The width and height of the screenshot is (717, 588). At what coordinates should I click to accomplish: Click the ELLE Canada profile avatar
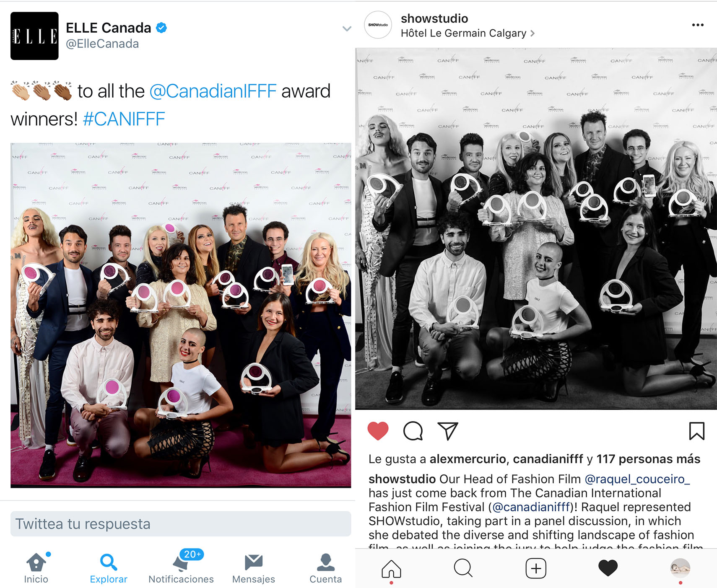click(x=34, y=36)
